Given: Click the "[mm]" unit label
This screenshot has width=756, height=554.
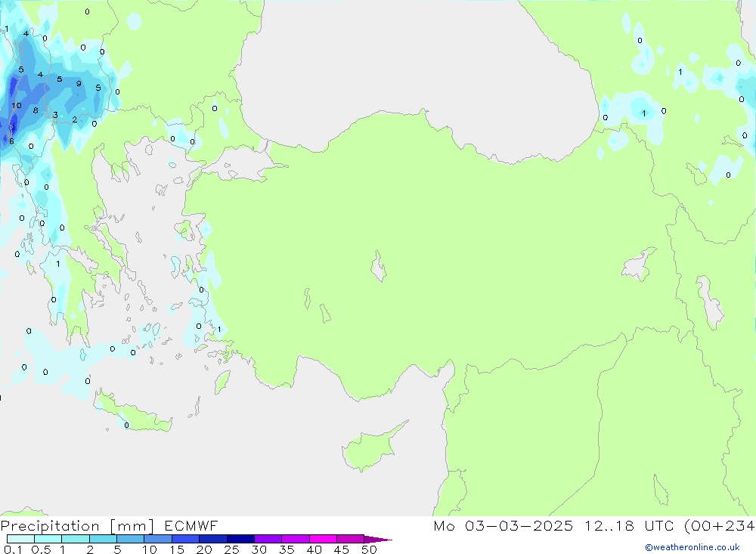Looking at the screenshot, I should click(132, 526).
